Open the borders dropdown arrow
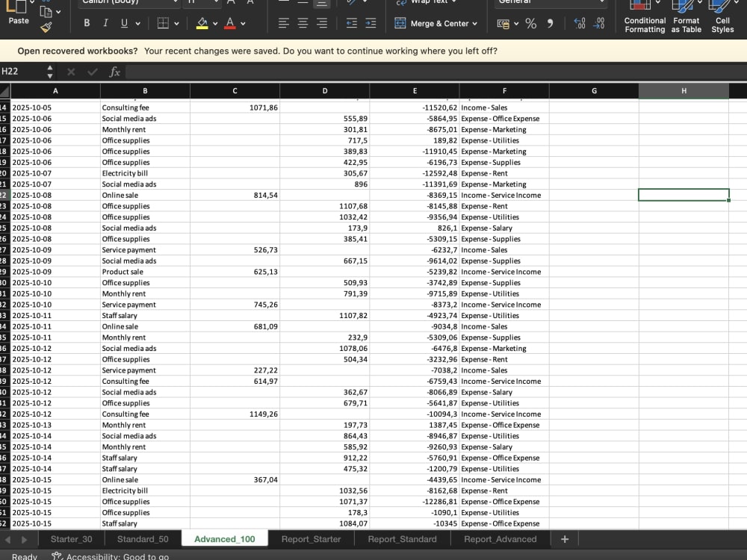The image size is (747, 560). (x=177, y=23)
